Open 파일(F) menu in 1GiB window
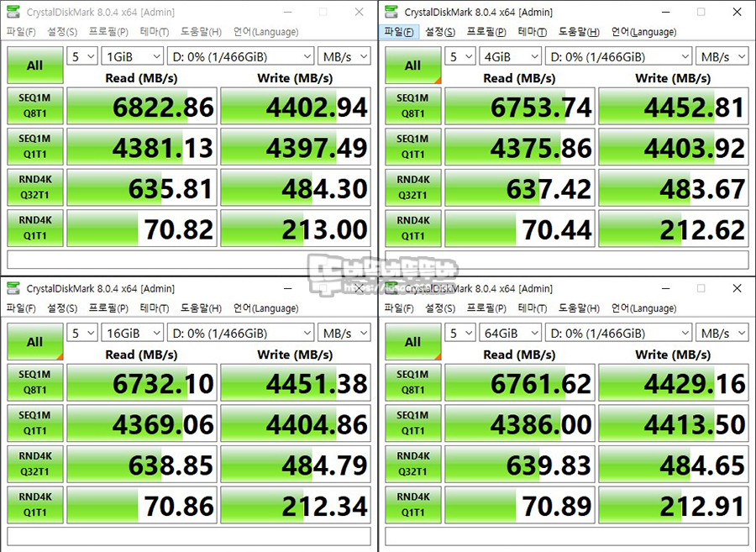The width and height of the screenshot is (756, 552). [21, 32]
